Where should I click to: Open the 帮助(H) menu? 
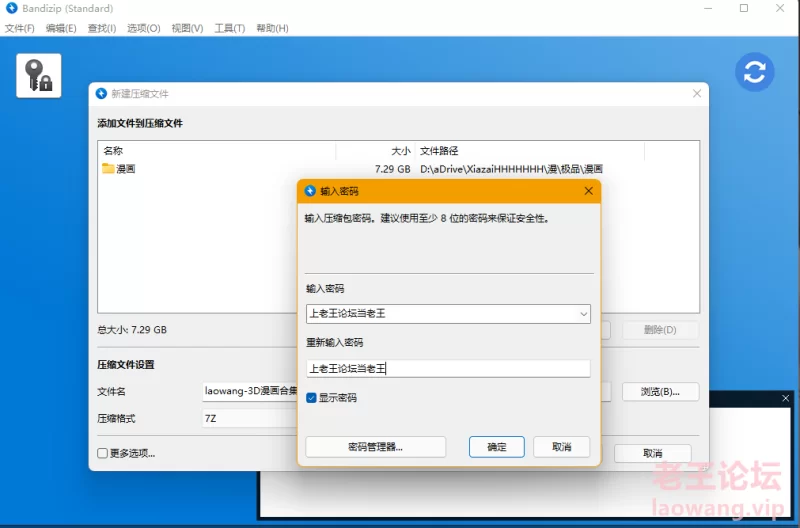(x=272, y=28)
